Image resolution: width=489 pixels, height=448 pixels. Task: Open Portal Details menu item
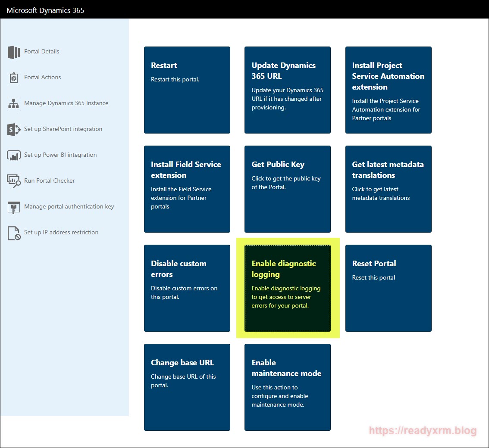pos(41,52)
